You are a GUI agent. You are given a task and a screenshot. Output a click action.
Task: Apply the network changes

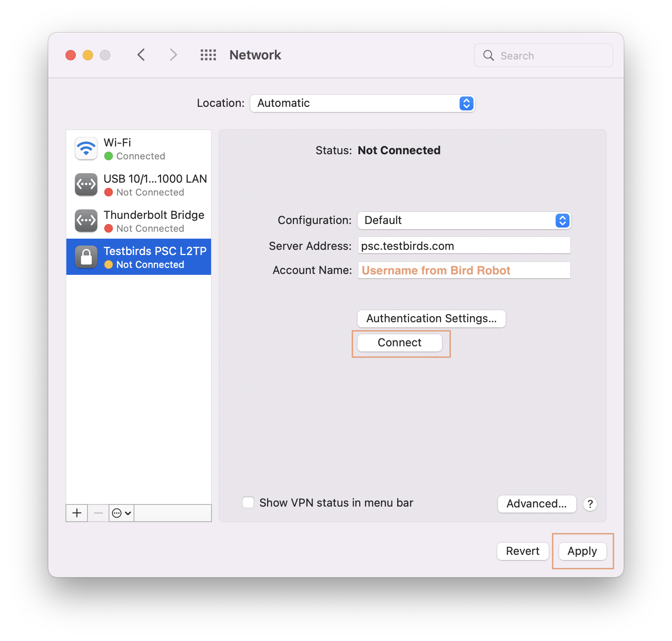tap(582, 551)
